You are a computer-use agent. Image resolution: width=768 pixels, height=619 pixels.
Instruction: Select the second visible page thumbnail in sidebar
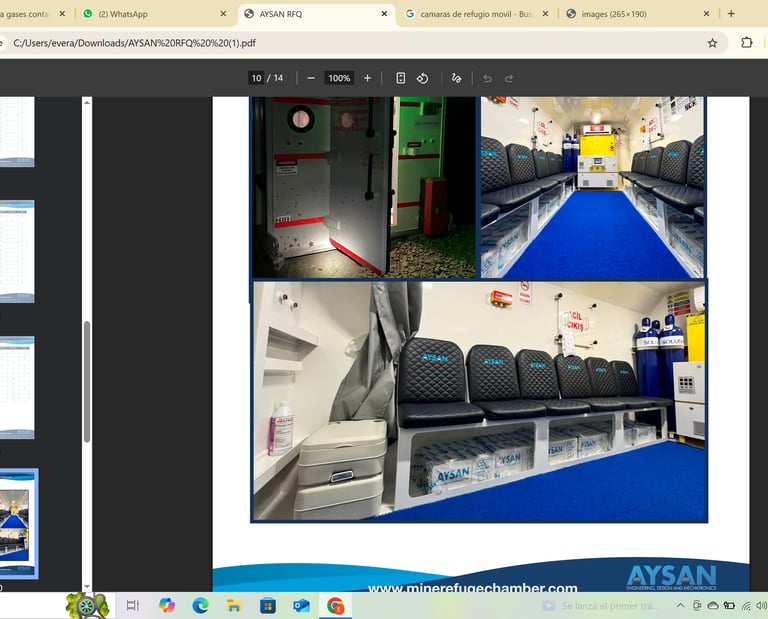17,251
